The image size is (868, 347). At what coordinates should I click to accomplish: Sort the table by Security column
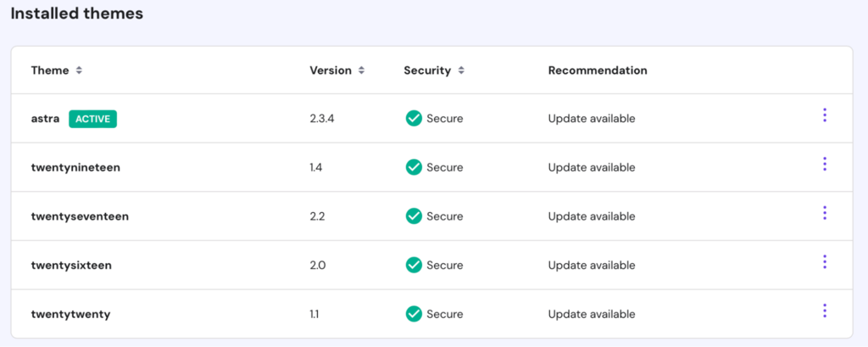[x=461, y=70]
